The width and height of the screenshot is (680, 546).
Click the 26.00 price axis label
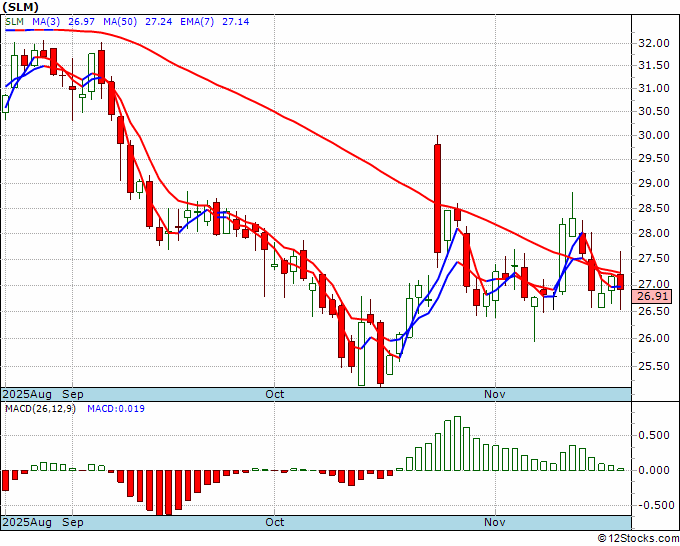point(654,338)
